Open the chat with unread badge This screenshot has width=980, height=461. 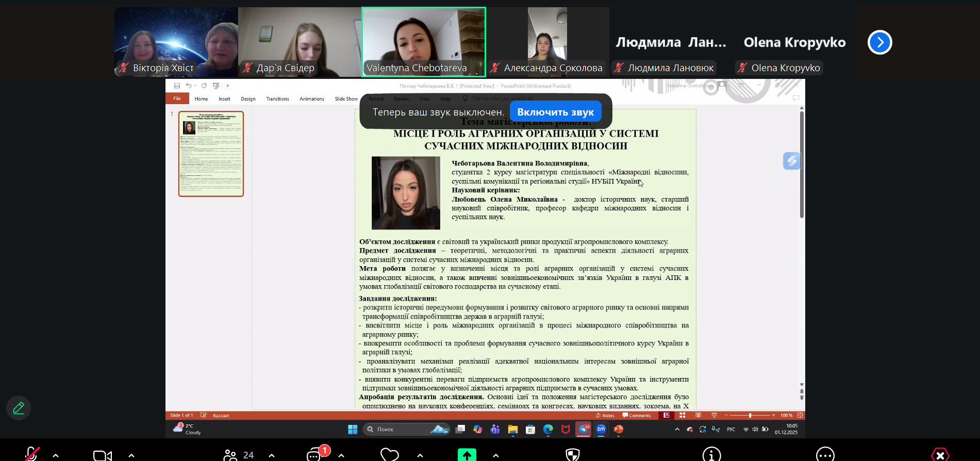pos(314,455)
